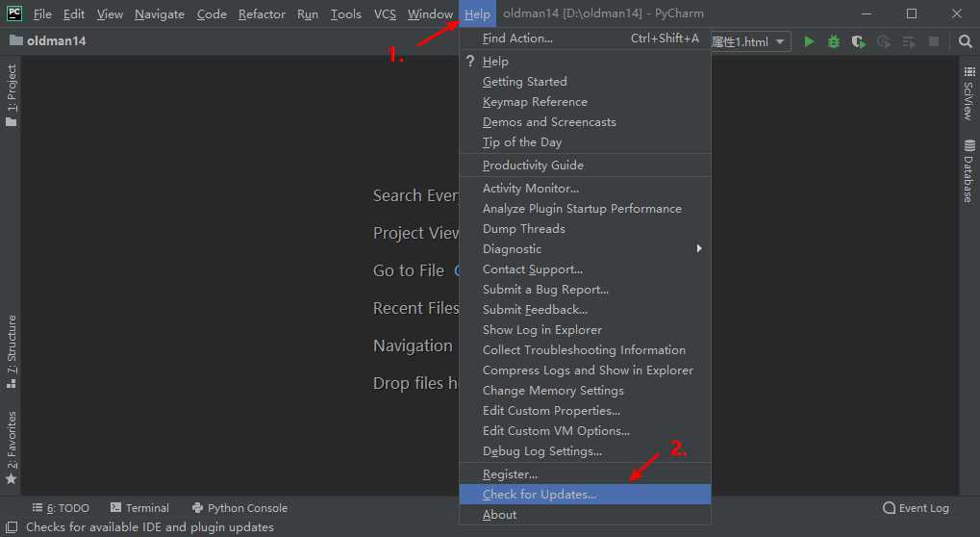Click Run with Coverage shield icon
This screenshot has width=980, height=537.
click(858, 42)
